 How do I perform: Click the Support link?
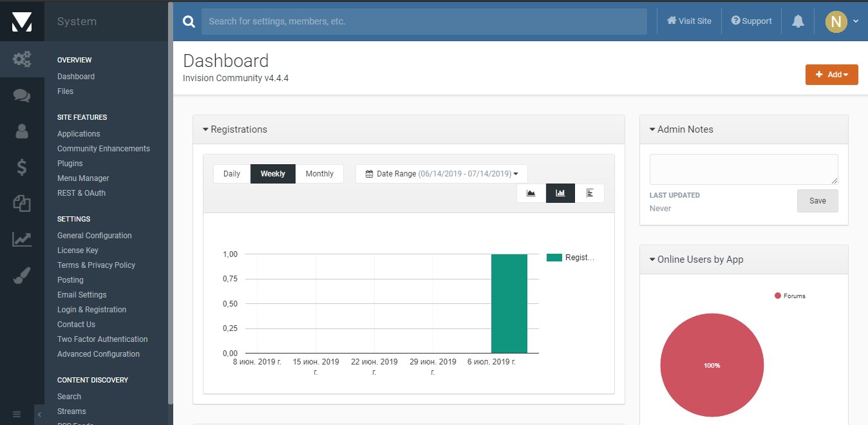(751, 21)
